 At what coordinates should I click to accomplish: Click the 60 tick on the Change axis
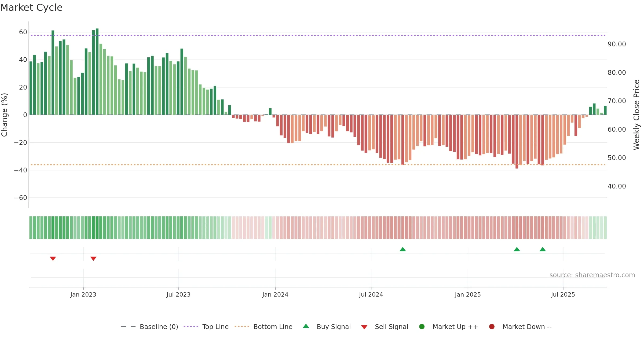pyautogui.click(x=23, y=32)
